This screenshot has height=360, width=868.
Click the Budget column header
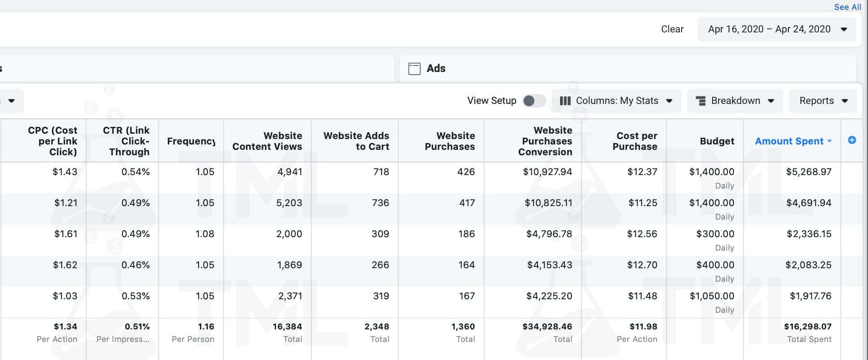click(x=717, y=141)
